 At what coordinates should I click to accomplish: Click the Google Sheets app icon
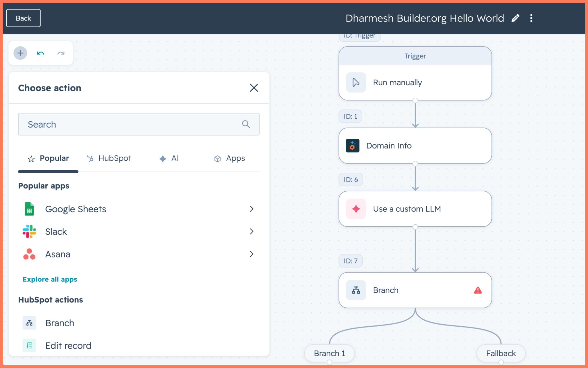29,209
